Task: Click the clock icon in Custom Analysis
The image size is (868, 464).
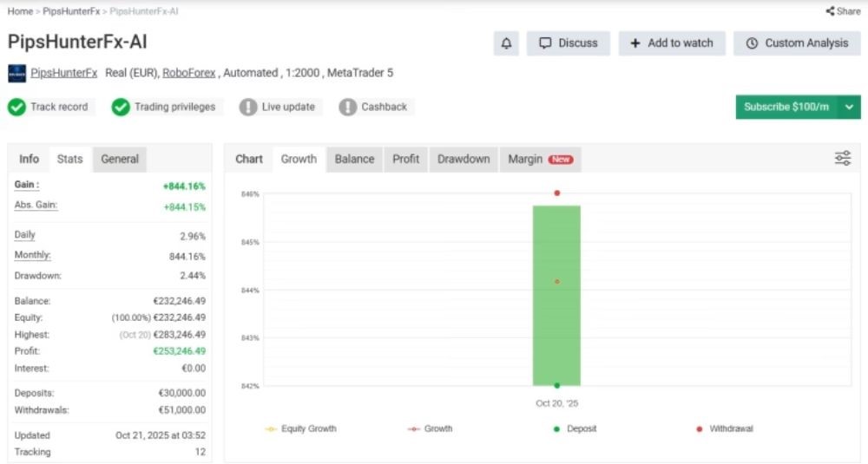Action: click(752, 43)
